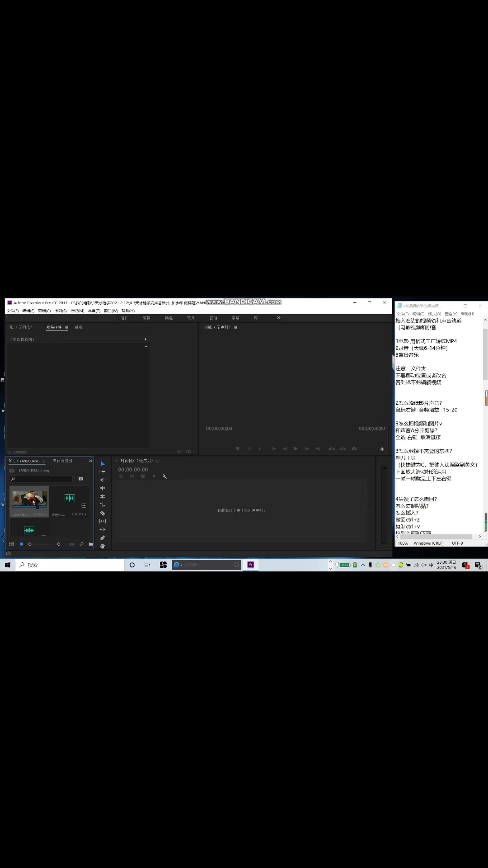Open Windows Start menu
The height and width of the screenshot is (868, 488).
point(8,565)
